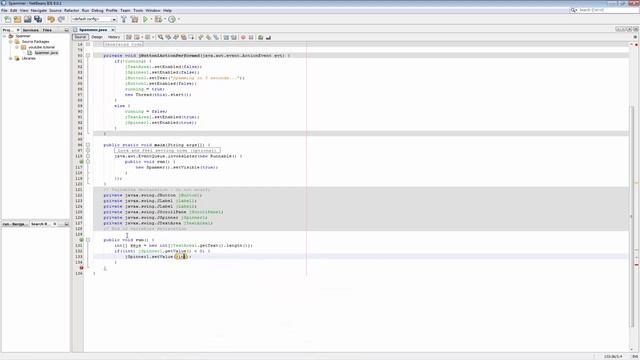Switch to the Search Results tab
The width and height of the screenshot is (640, 360).
40,224
